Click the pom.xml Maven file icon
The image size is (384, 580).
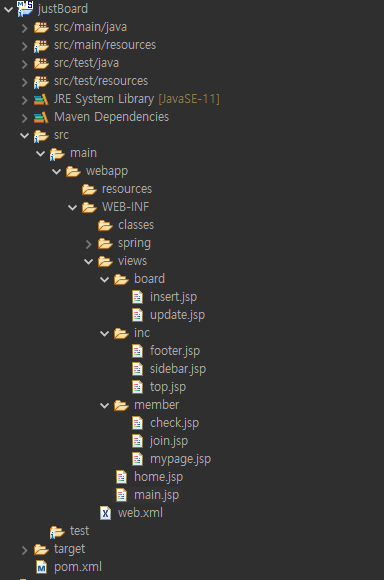[x=41, y=567]
